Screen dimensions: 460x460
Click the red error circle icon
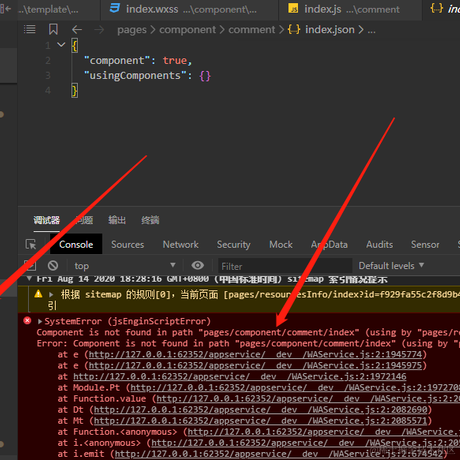coord(27,321)
